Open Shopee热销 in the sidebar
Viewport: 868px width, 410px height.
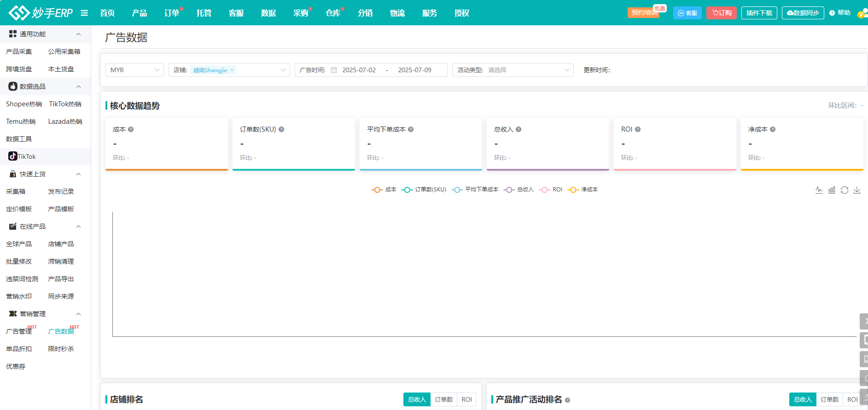(24, 104)
